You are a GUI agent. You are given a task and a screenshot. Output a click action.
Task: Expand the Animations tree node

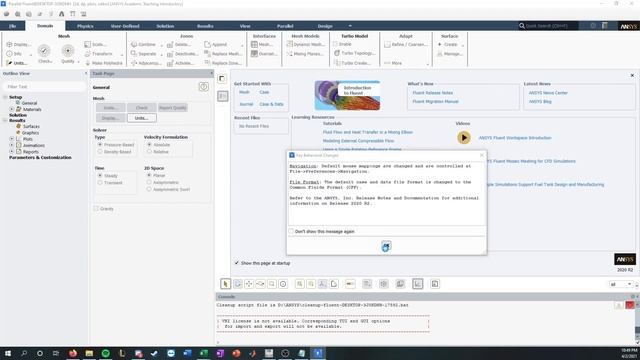point(12,145)
